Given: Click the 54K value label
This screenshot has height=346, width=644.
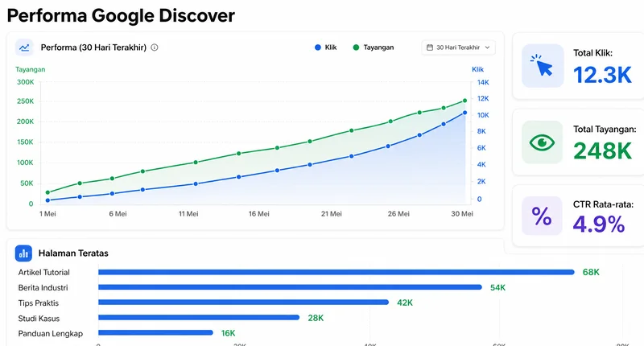Looking at the screenshot, I should click(497, 288).
